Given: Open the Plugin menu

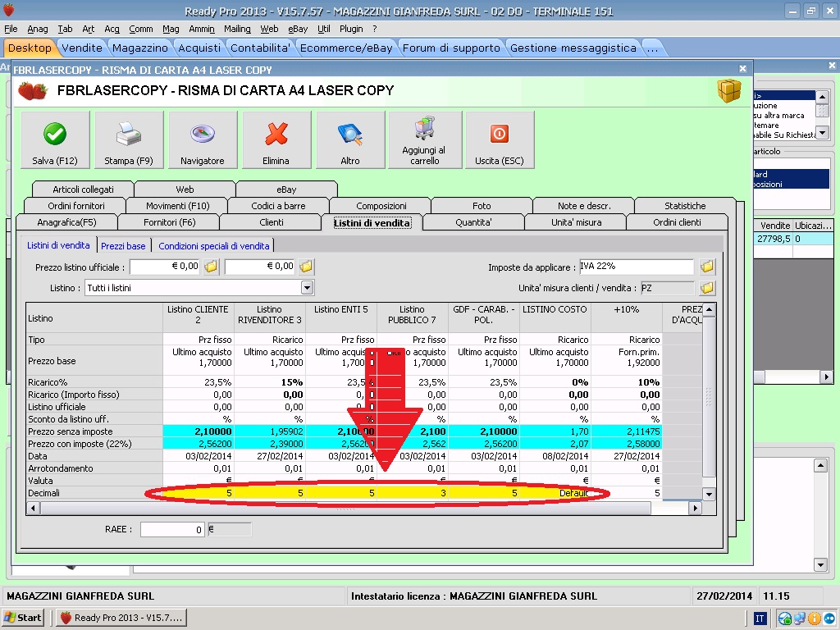Looking at the screenshot, I should tap(351, 29).
